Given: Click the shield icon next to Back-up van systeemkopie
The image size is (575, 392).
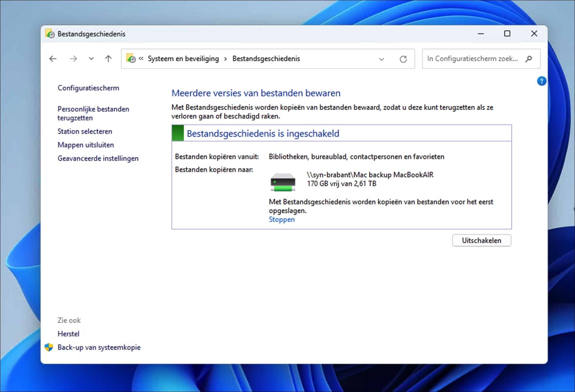Looking at the screenshot, I should (48, 347).
